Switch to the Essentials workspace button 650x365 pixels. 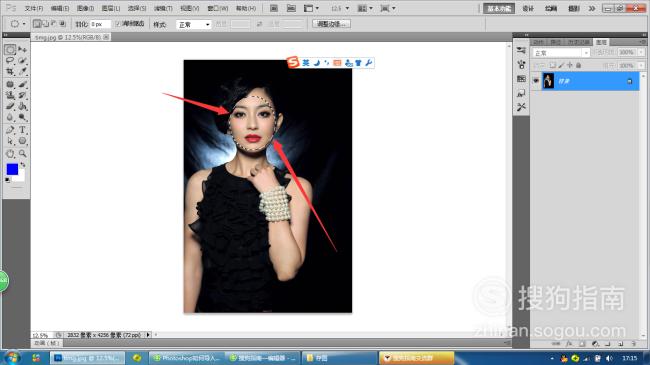[x=499, y=8]
